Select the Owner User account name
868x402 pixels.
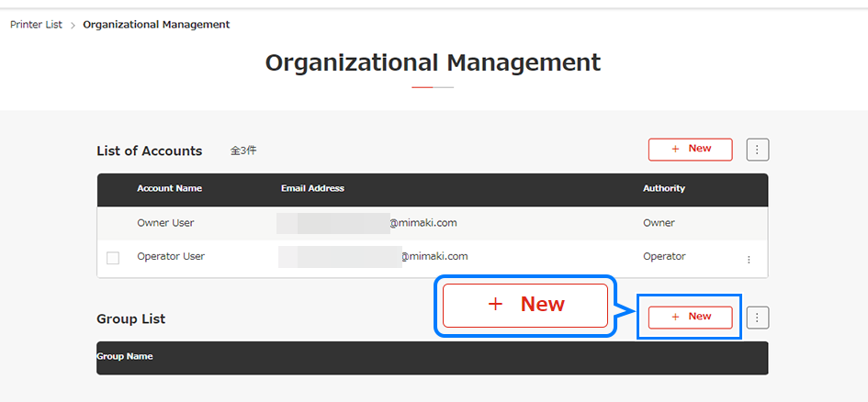point(165,223)
